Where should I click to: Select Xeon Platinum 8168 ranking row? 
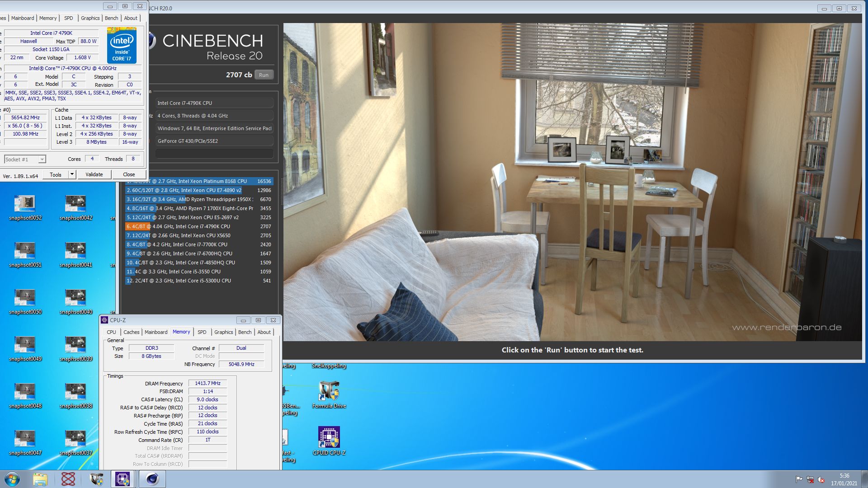(199, 181)
